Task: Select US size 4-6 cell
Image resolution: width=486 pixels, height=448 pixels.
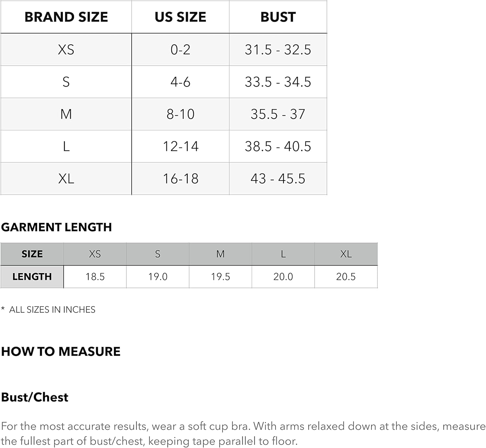Action: [x=180, y=82]
